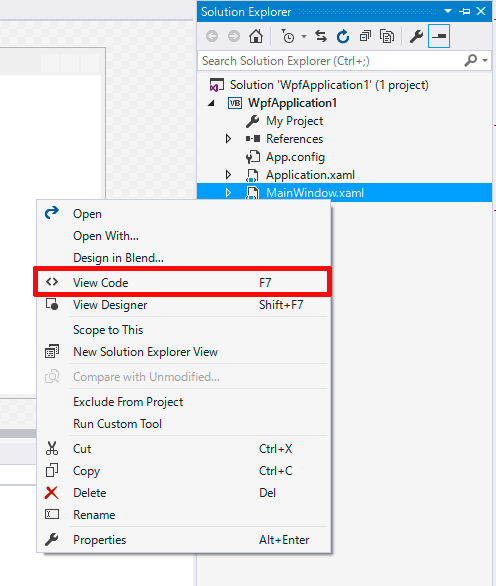Screen dimensions: 496x586
Task: Expand the Application.xaml node
Action: click(x=228, y=175)
